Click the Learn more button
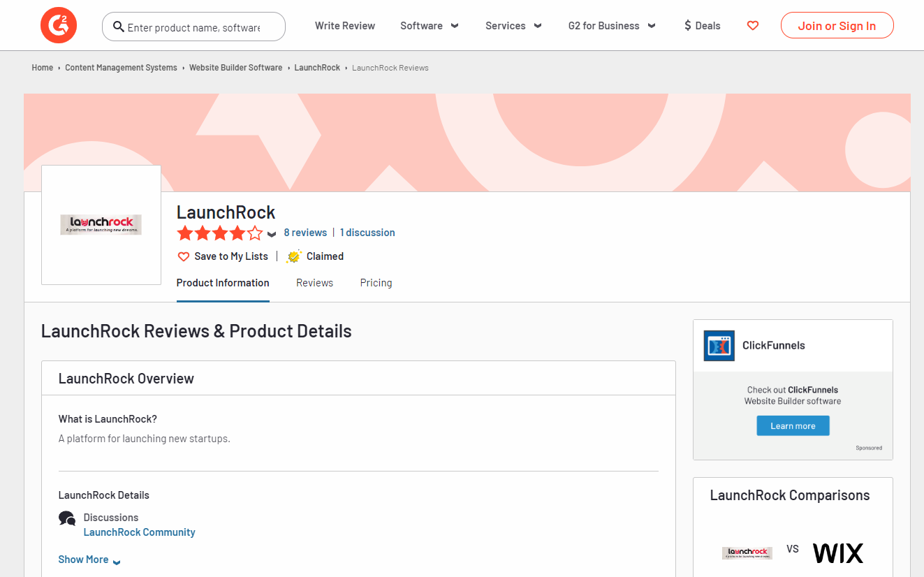Screen dimensions: 924x577 [793, 426]
